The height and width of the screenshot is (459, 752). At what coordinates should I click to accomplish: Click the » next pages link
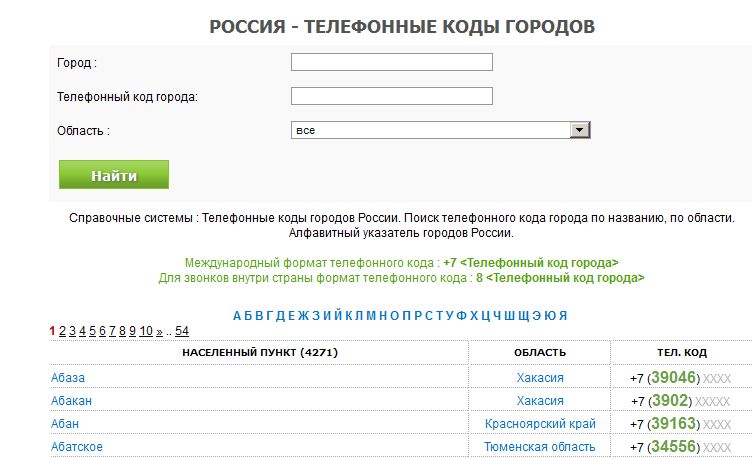pyautogui.click(x=159, y=331)
